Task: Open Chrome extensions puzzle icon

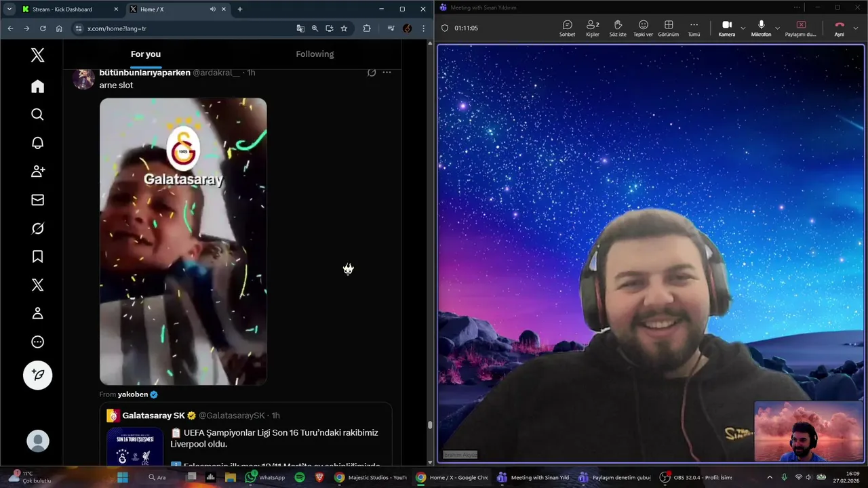Action: click(x=367, y=28)
